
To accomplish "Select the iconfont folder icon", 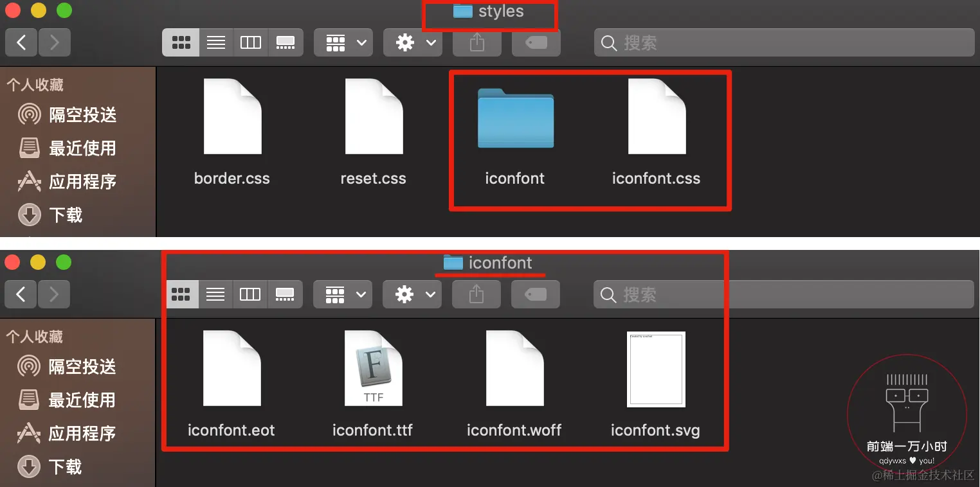I will 515,119.
